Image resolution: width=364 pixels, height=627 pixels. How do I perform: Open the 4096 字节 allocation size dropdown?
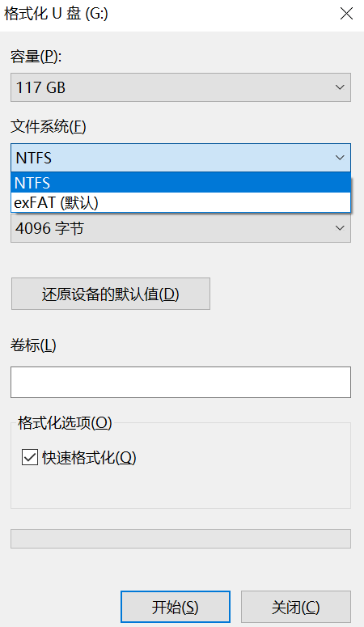point(181,228)
